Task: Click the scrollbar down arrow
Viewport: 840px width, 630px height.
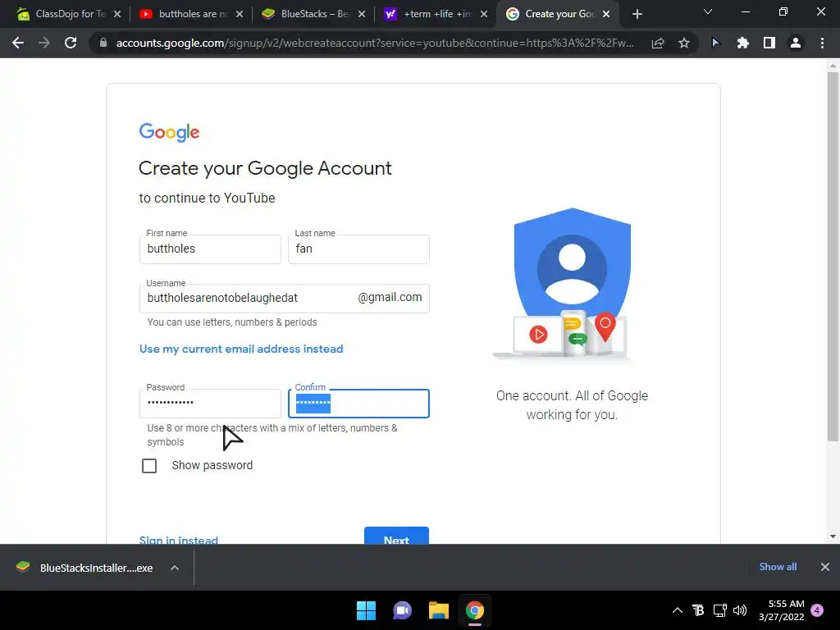Action: pyautogui.click(x=833, y=536)
